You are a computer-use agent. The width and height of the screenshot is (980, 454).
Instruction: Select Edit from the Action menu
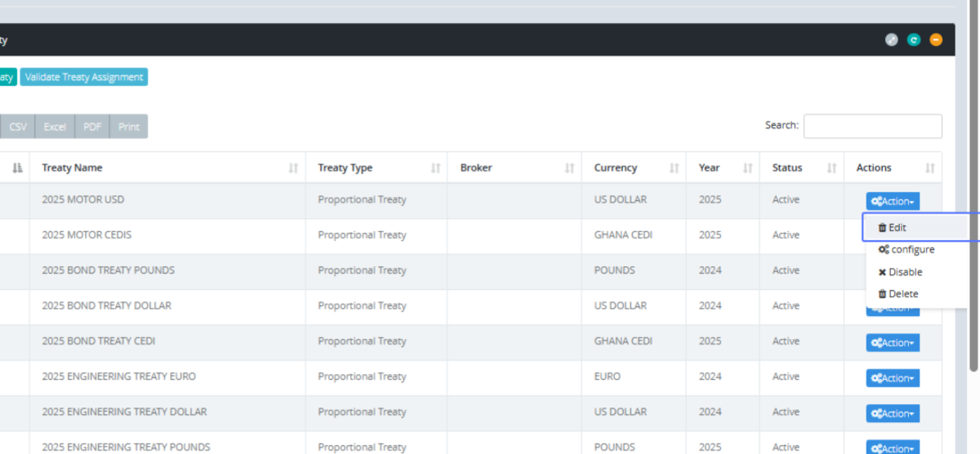coord(897,228)
